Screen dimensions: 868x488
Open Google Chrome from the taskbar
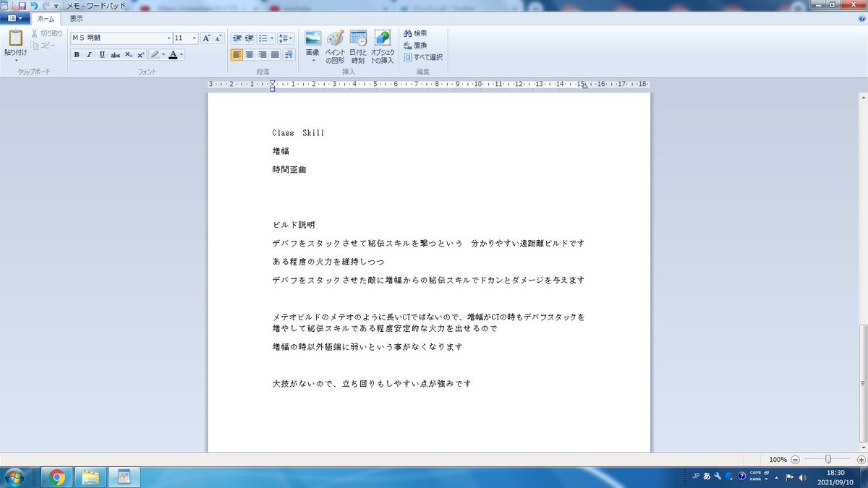56,477
